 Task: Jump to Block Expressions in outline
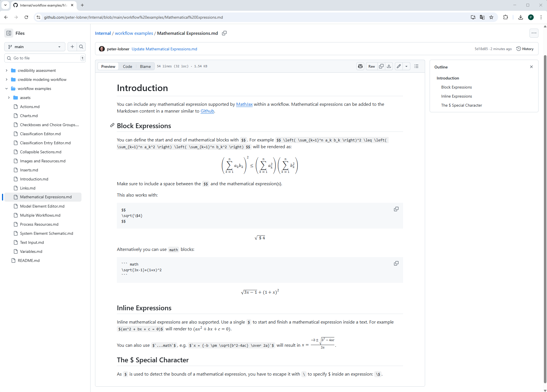pos(456,87)
